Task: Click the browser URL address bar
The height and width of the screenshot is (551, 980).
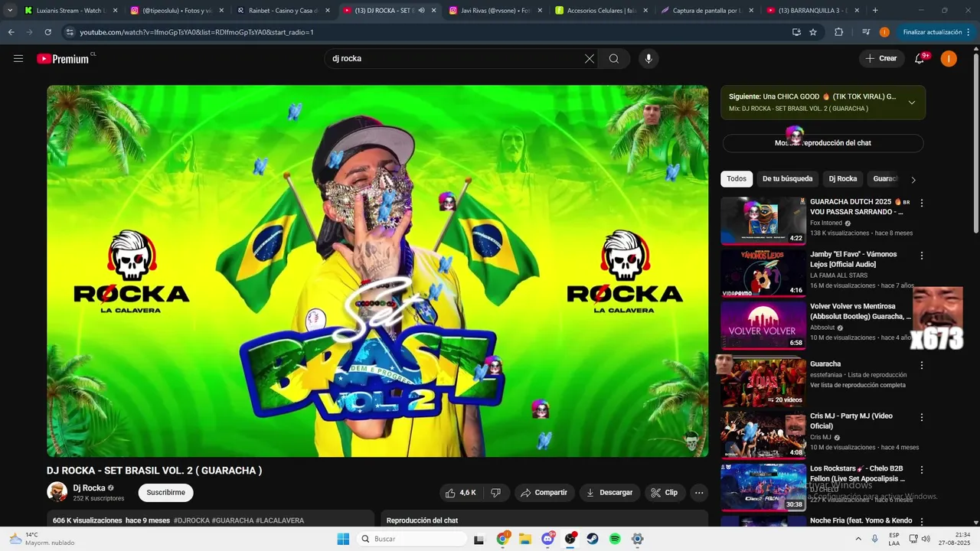Action: 429,32
